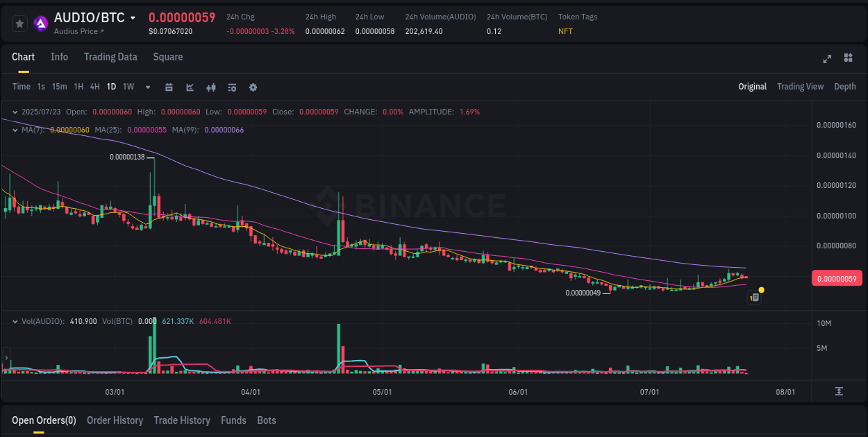Click the chart display options icon
868x437 pixels.
click(231, 87)
